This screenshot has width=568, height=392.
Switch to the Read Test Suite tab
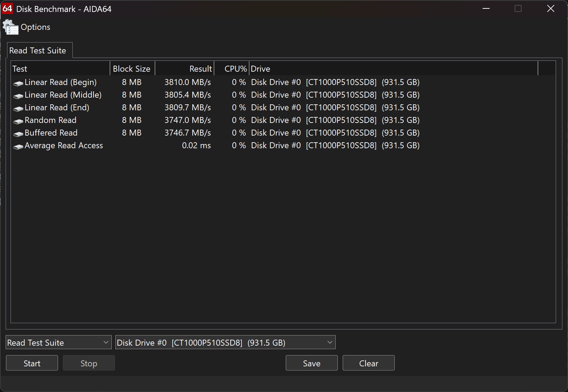[40, 50]
